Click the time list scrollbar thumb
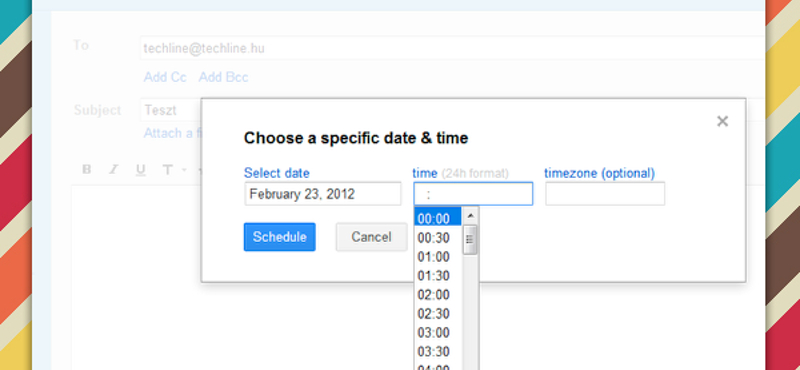The width and height of the screenshot is (800, 370). (470, 239)
